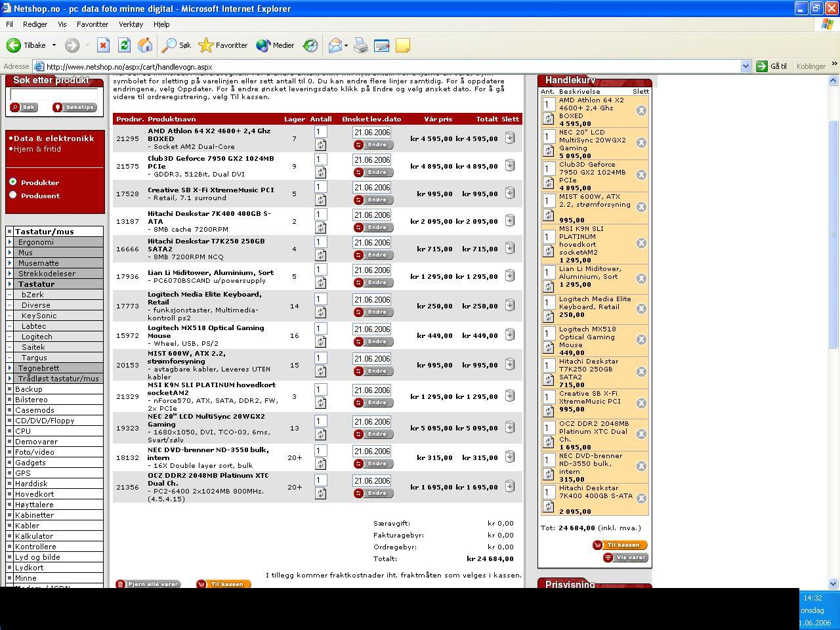Screen dimensions: 840x630
Task: Click the Søketips button
Action: (74, 108)
